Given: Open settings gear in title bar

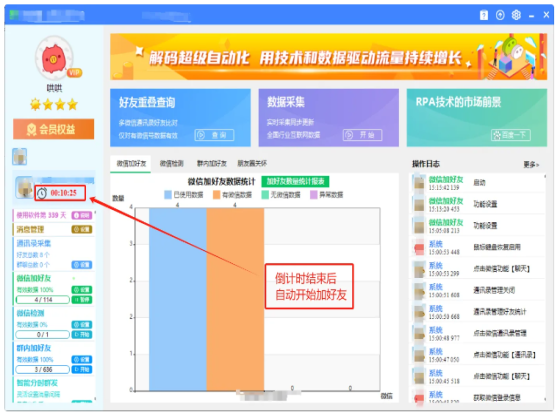Looking at the screenshot, I should point(516,15).
